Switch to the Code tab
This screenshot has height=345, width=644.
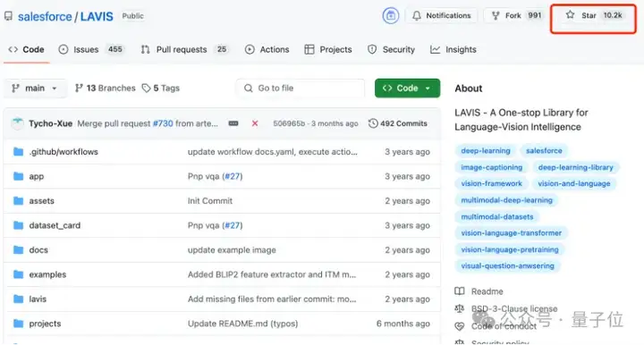26,50
